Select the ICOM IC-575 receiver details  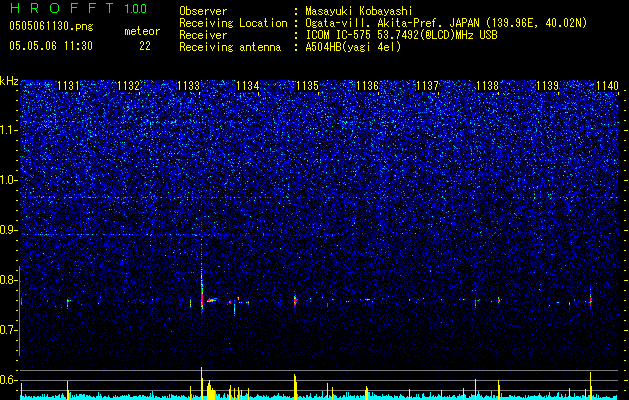coord(402,35)
